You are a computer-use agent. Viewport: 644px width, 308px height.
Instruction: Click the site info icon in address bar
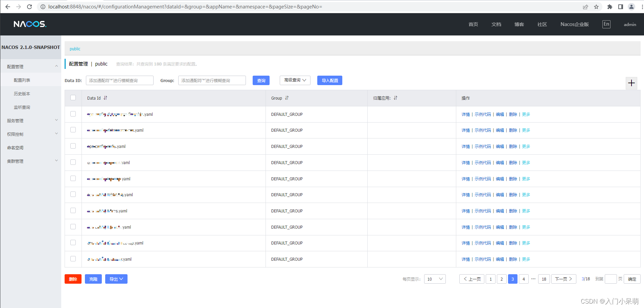(x=43, y=7)
